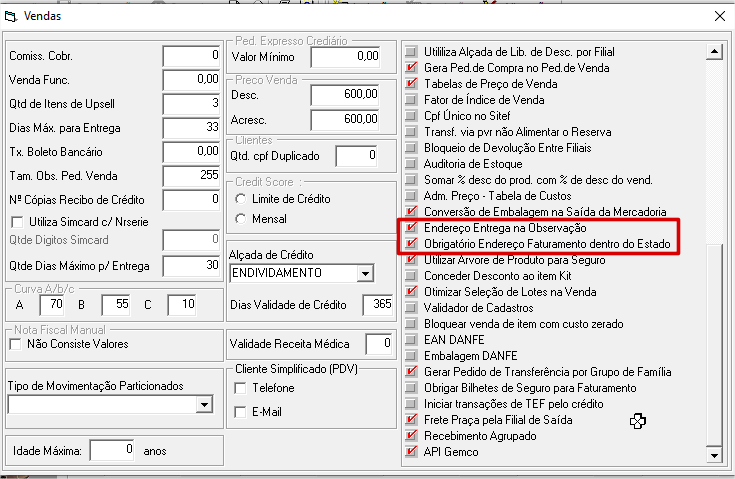Enable Utiliza Simcard c/ Nrserie checkbox
Screen dimensions: 735x479
(x=16, y=221)
